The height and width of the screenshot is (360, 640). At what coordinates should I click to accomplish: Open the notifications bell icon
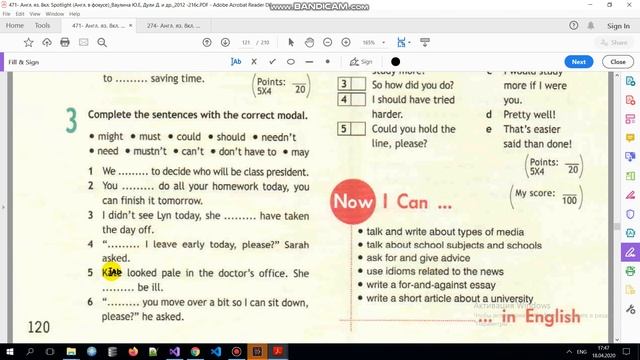(x=591, y=25)
